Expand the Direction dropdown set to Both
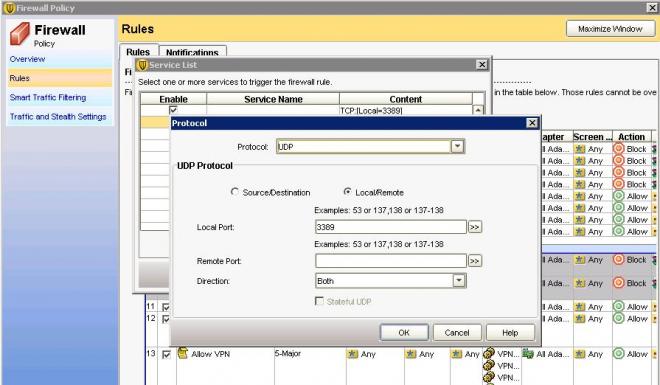 click(459, 281)
